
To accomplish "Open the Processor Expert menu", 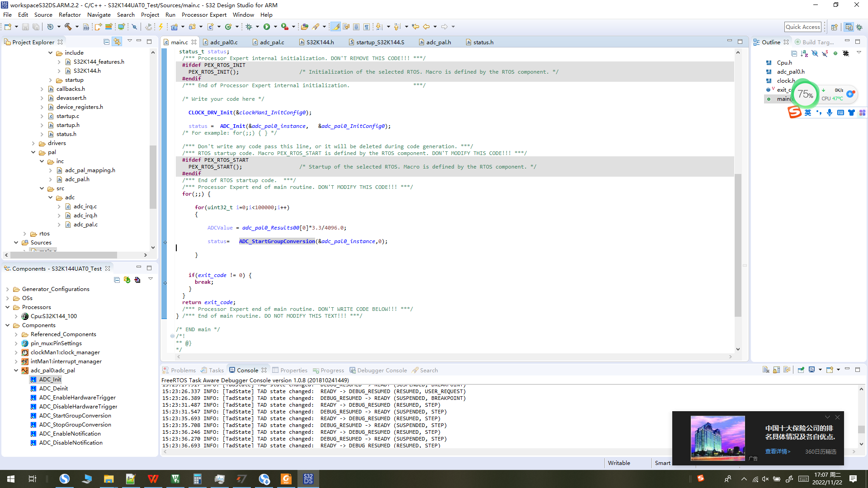I will coord(204,14).
